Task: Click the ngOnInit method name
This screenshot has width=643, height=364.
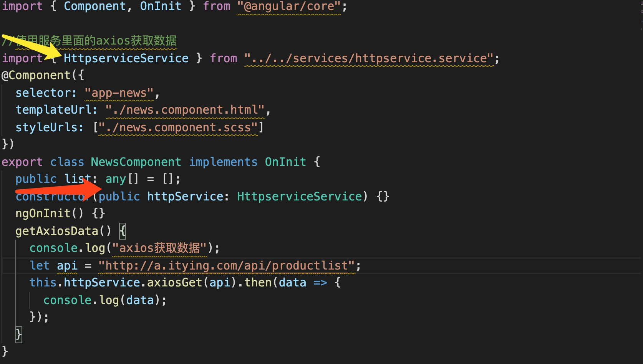Action: click(43, 213)
